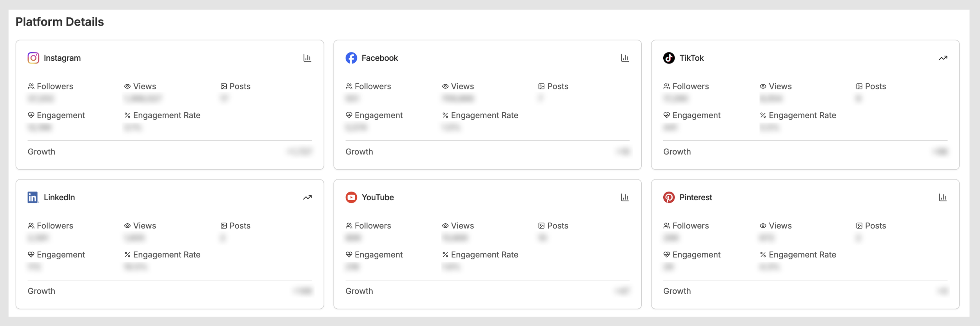The height and width of the screenshot is (326, 980).
Task: Select the Instagram platform name
Action: (62, 58)
